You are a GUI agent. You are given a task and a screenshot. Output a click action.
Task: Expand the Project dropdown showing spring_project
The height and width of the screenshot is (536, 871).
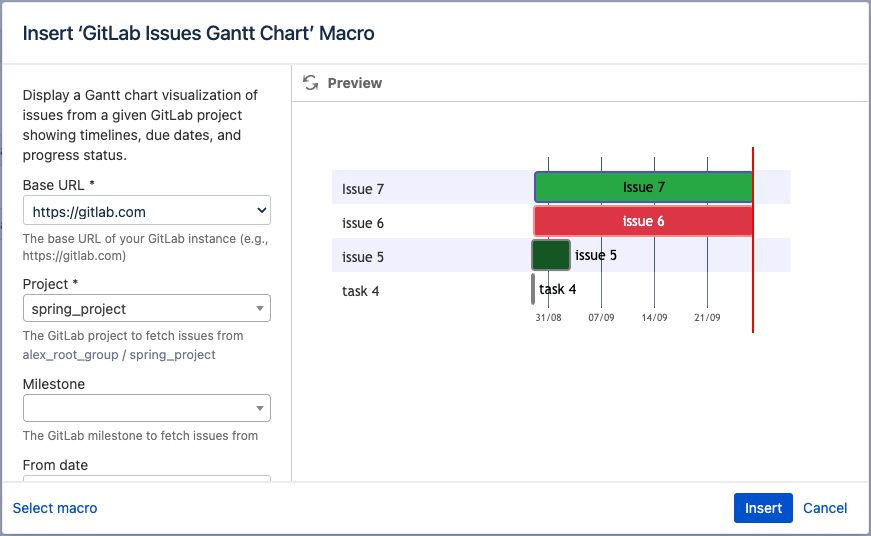point(146,309)
